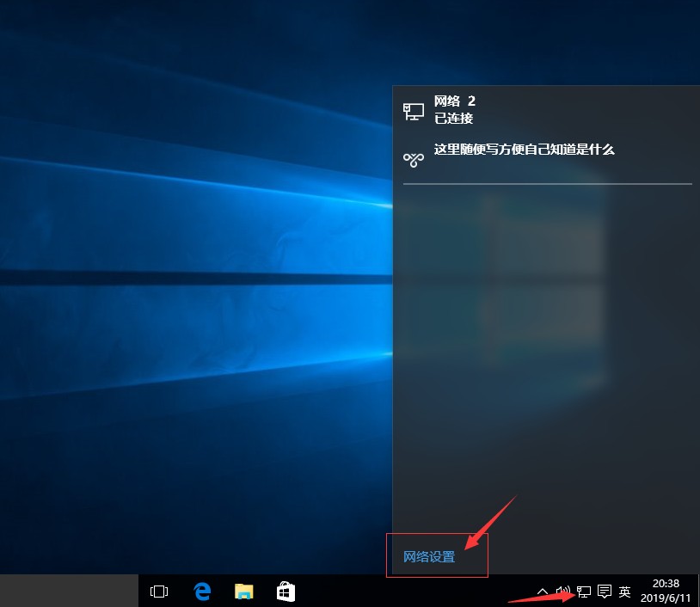Expand the hidden system tray icons chevron
Screen dimensions: 700x607
[x=543, y=592]
